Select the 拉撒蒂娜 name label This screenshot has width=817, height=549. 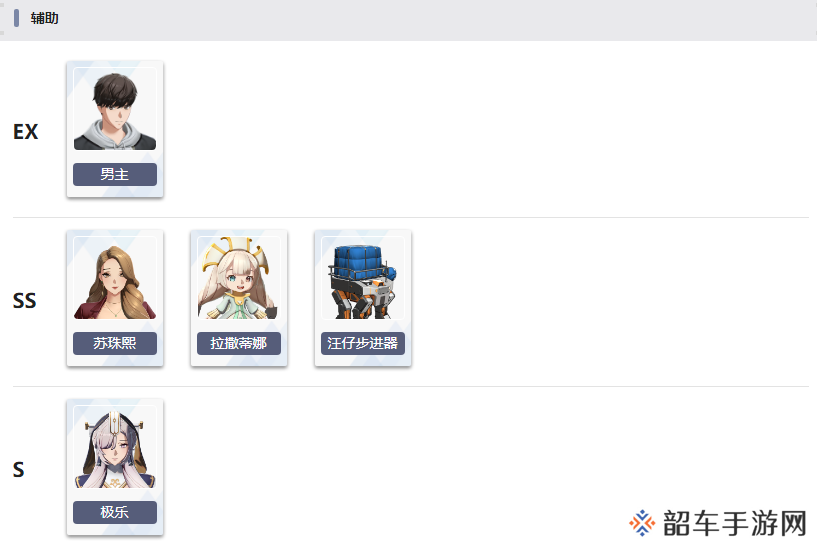coord(239,343)
